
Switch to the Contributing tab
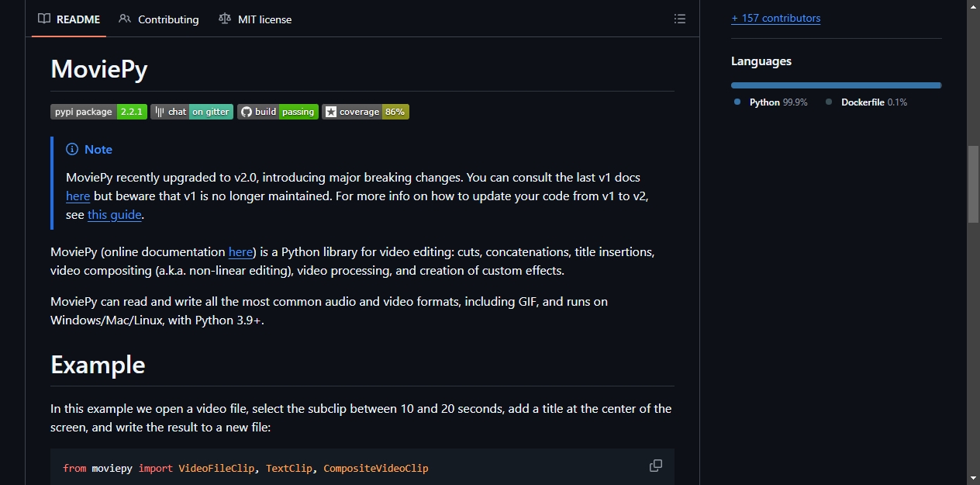159,19
